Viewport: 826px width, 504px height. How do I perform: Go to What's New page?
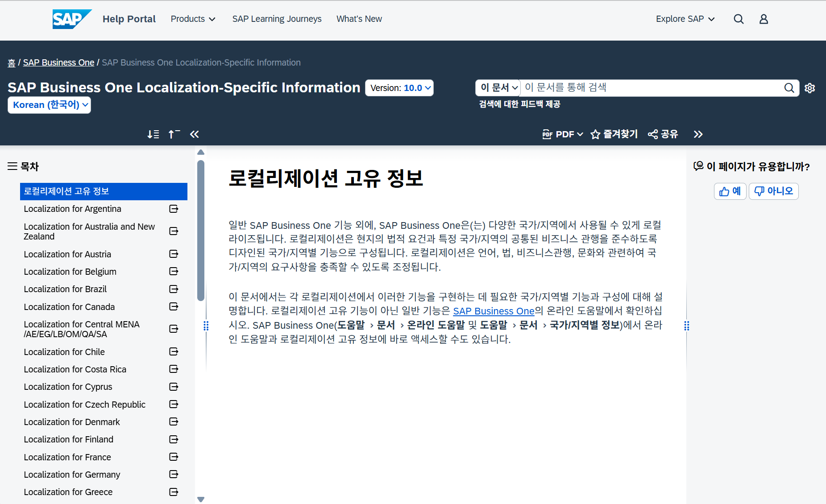pos(359,19)
